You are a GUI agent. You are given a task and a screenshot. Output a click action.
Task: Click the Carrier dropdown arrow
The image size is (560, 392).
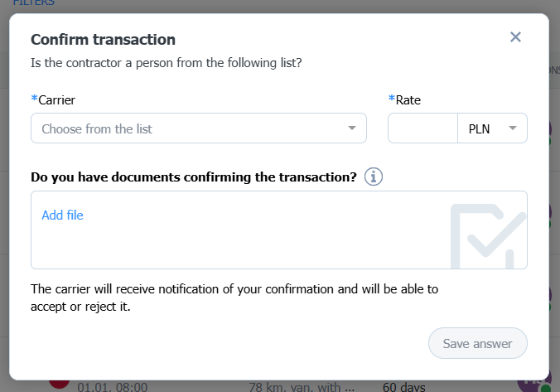click(352, 128)
